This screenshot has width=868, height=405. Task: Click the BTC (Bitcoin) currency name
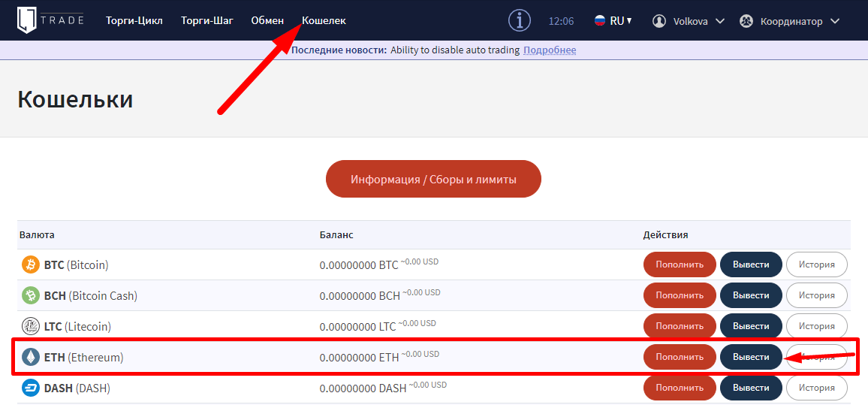(77, 264)
